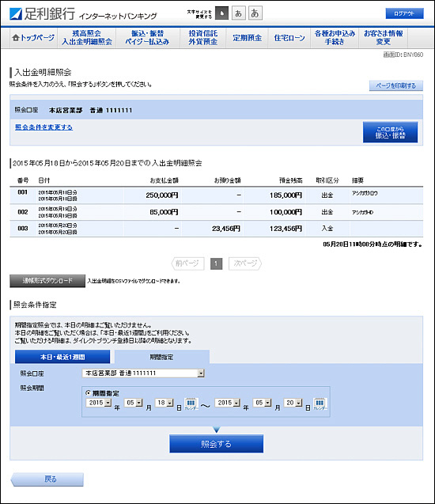The image size is (435, 504).
Task: Select the large font size あ button
Action: point(255,13)
